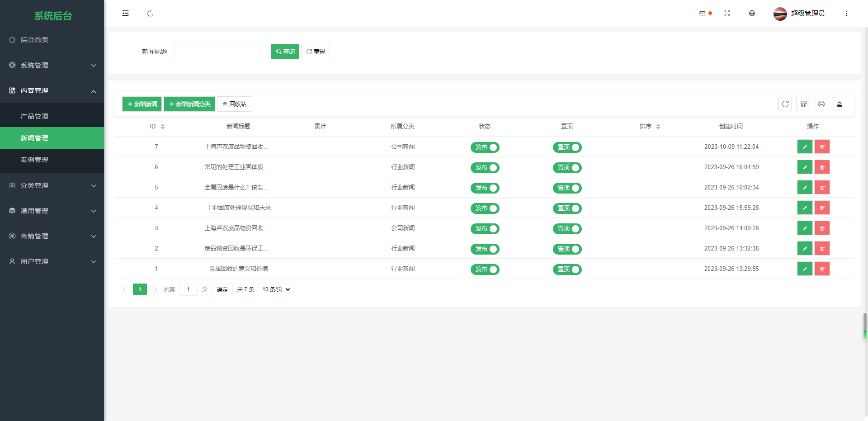Click the sidebar collapse icon in header
The image size is (868, 421).
[x=125, y=14]
